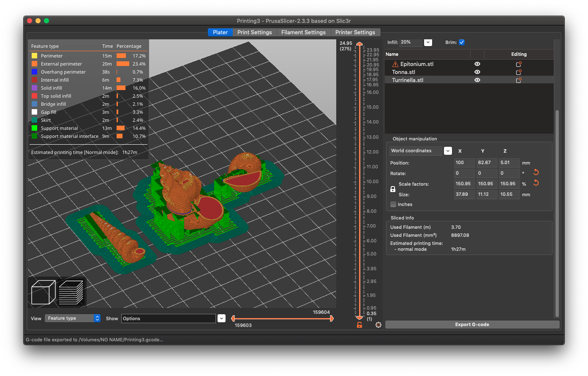
Task: Click the reset scale arrow icon
Action: pyautogui.click(x=536, y=182)
